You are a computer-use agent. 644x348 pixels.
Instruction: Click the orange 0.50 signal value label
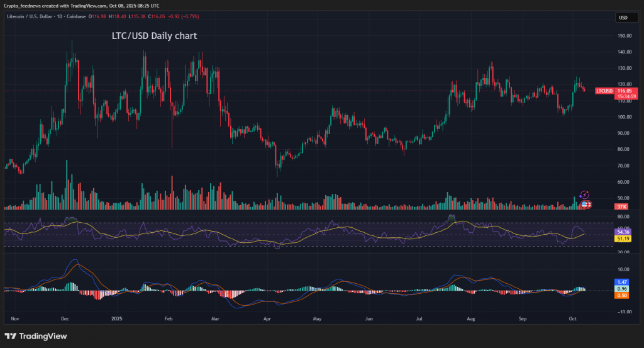[624, 296]
